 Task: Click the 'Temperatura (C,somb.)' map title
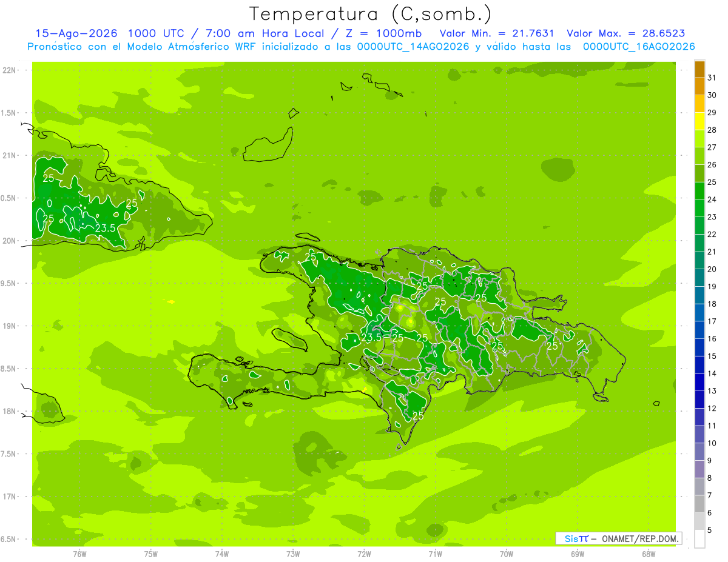point(370,14)
